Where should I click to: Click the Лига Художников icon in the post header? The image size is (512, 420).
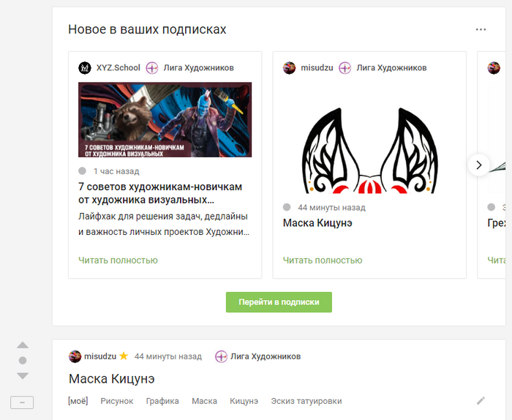click(x=221, y=356)
